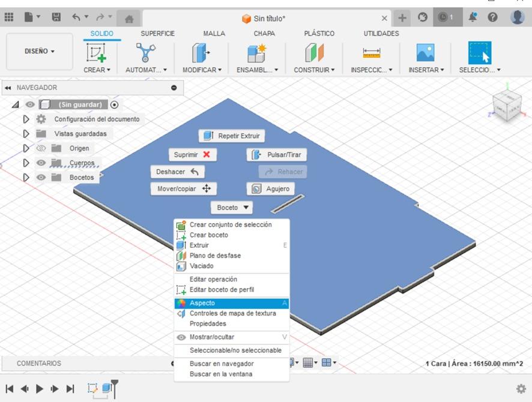Click the Pulsar/Tirar marking button
The width and height of the screenshot is (532, 402).
click(x=277, y=155)
